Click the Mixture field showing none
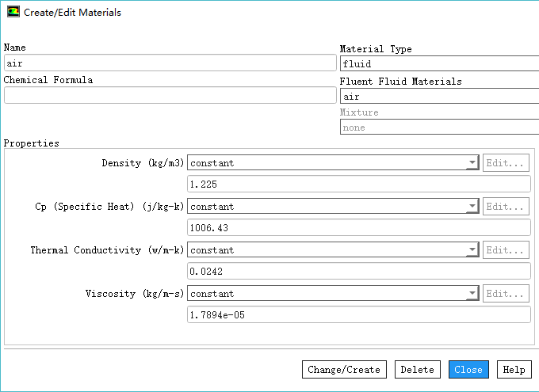The image size is (539, 392). point(439,127)
